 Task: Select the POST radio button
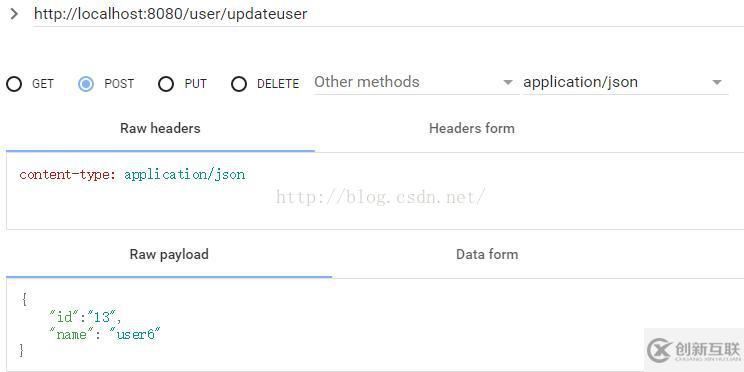86,84
